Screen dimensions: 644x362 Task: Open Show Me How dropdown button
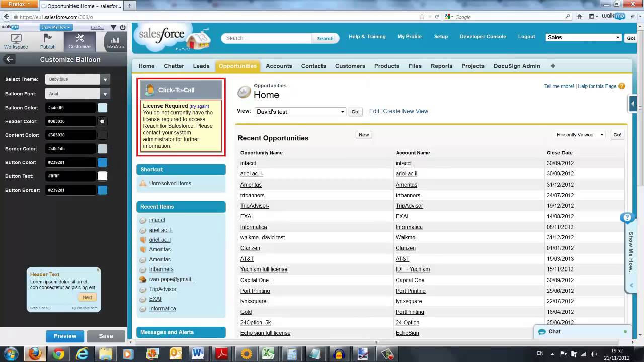pyautogui.click(x=55, y=27)
